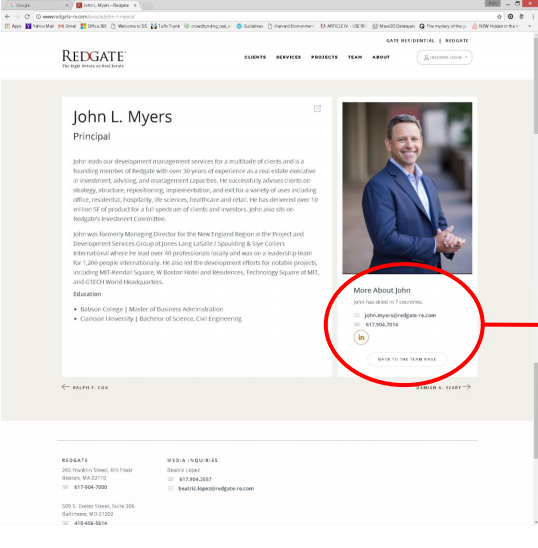Click footer phone 617-904-7000
Screen dimensions: 538x548
point(91,487)
